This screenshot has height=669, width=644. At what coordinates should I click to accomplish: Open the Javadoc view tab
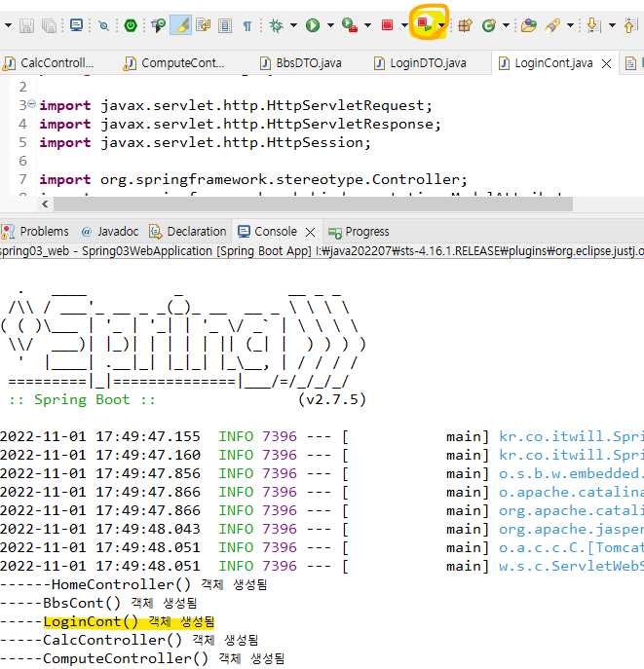110,232
